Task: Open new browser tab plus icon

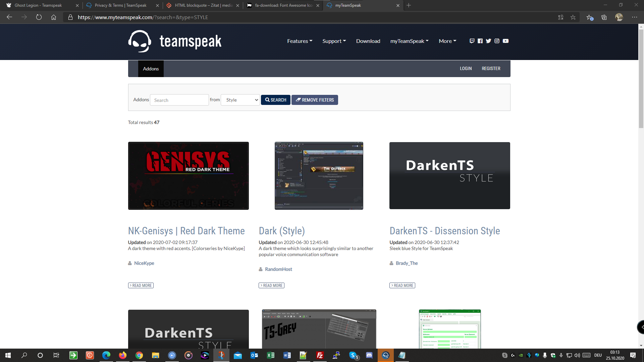Action: pyautogui.click(x=409, y=5)
